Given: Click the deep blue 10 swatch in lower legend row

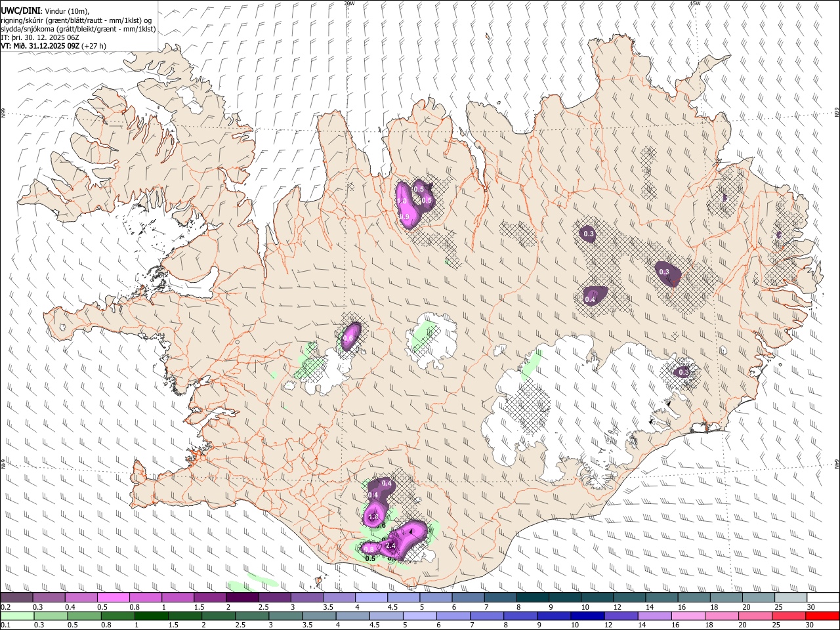Looking at the screenshot, I should [587, 616].
